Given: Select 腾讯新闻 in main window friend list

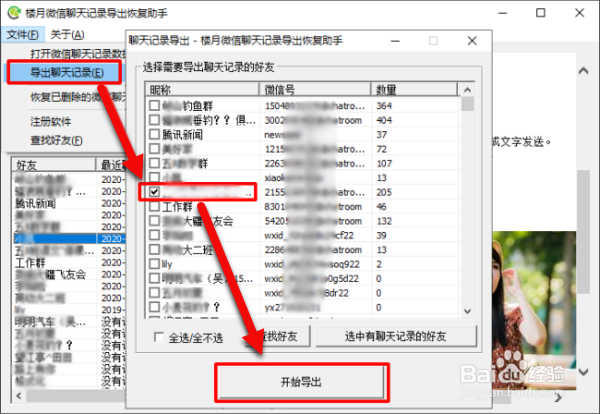Looking at the screenshot, I should (35, 203).
